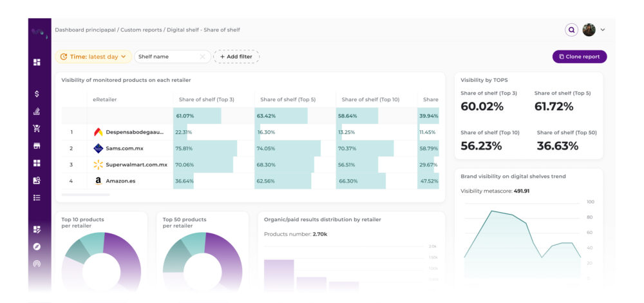This screenshot has height=303, width=644.
Task: Expand the user account chevron
Action: [603, 30]
